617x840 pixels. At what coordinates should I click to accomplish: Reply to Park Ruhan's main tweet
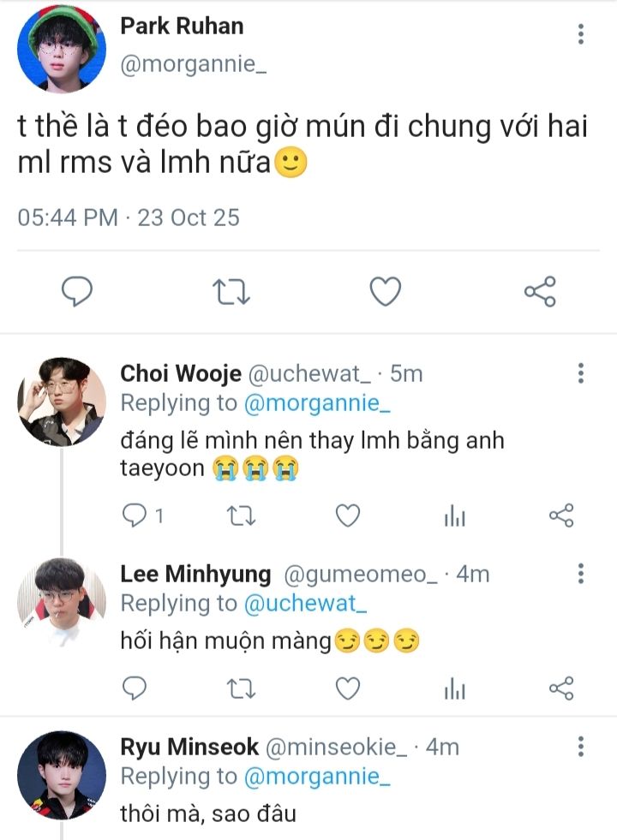click(x=79, y=293)
